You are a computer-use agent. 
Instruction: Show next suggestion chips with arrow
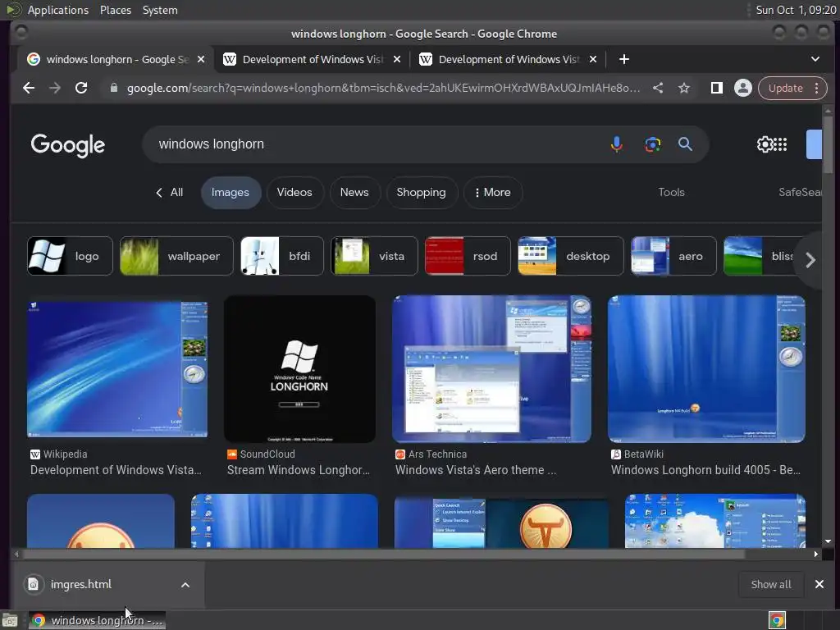tap(810, 260)
